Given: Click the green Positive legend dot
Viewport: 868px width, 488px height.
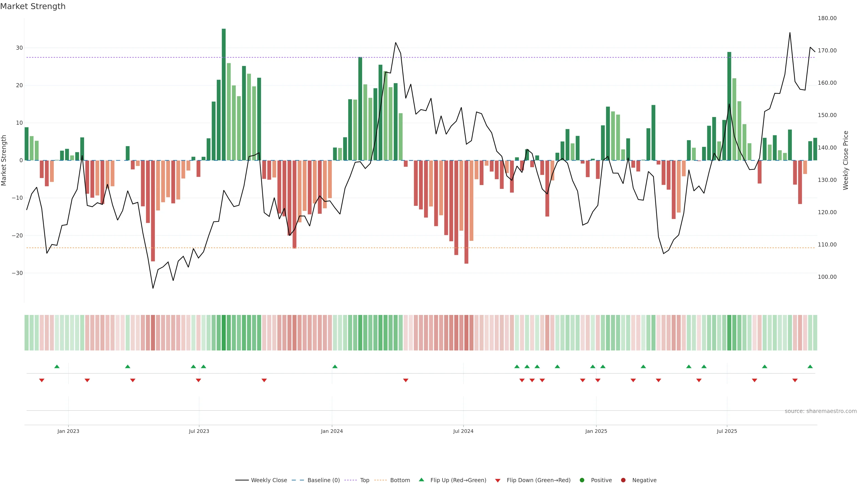Looking at the screenshot, I should click(582, 480).
